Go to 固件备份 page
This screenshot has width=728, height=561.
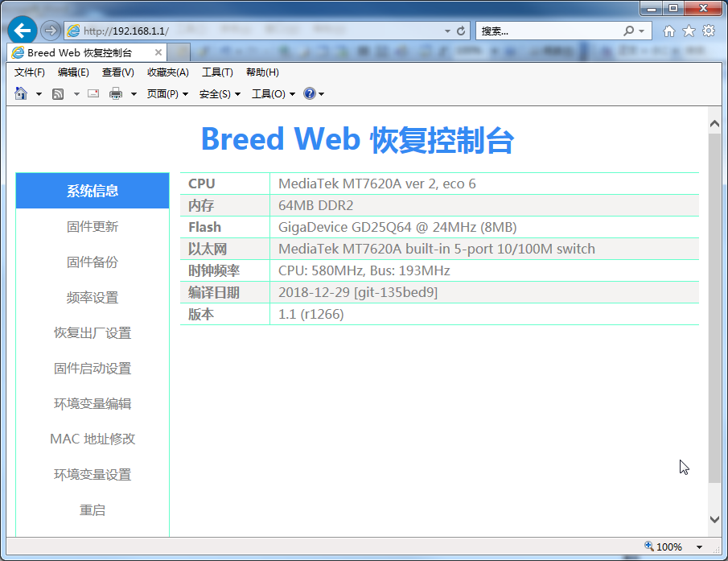pyautogui.click(x=93, y=262)
